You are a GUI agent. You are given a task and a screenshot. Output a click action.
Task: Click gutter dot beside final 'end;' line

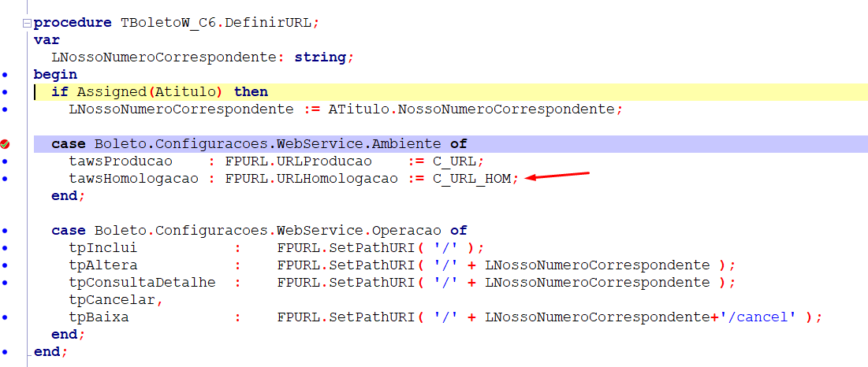point(5,352)
